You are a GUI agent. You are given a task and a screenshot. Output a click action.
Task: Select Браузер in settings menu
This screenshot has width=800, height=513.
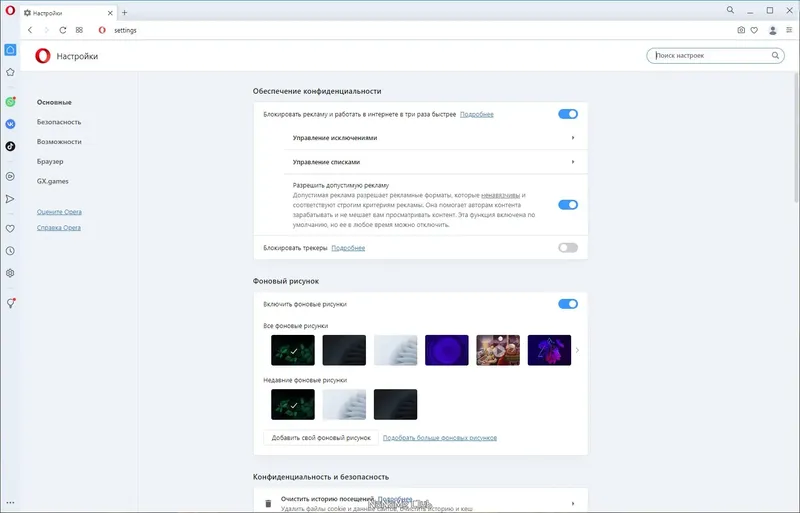tap(50, 161)
